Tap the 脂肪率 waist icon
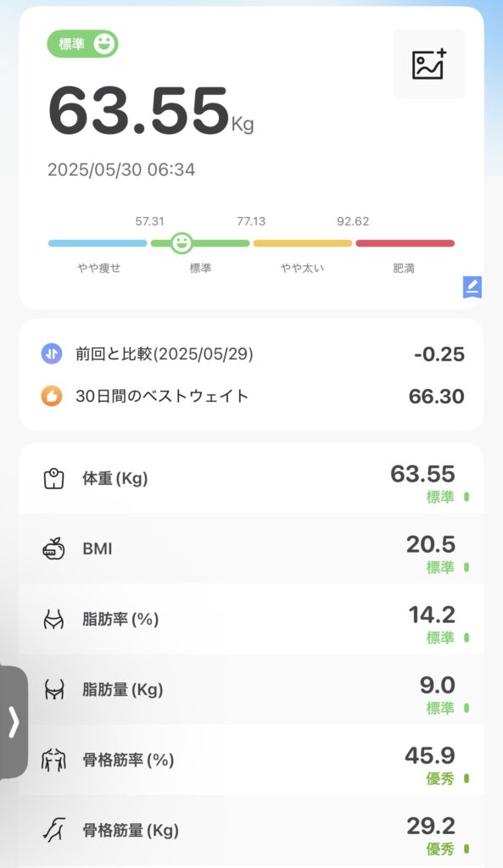 53,619
